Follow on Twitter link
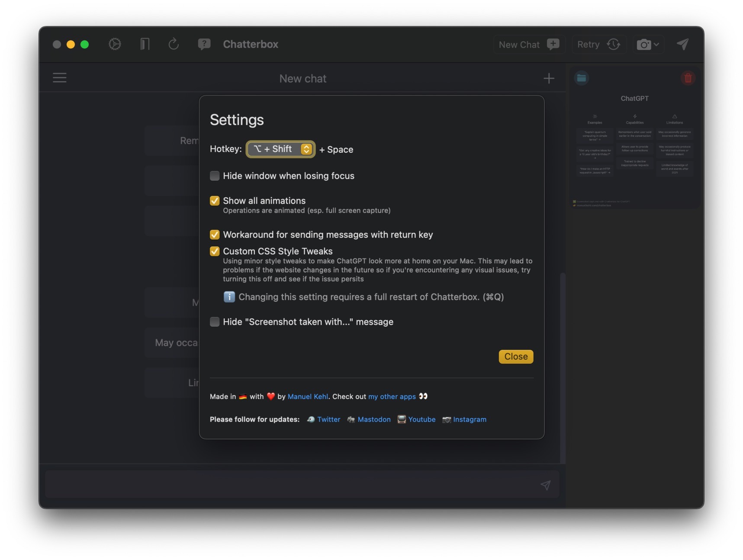 coord(328,419)
